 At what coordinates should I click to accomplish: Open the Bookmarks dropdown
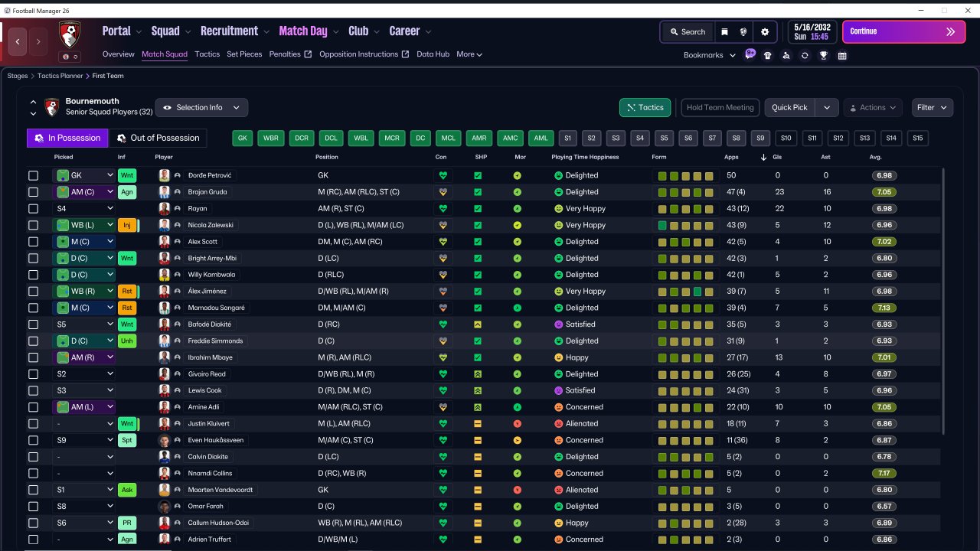[x=710, y=55]
